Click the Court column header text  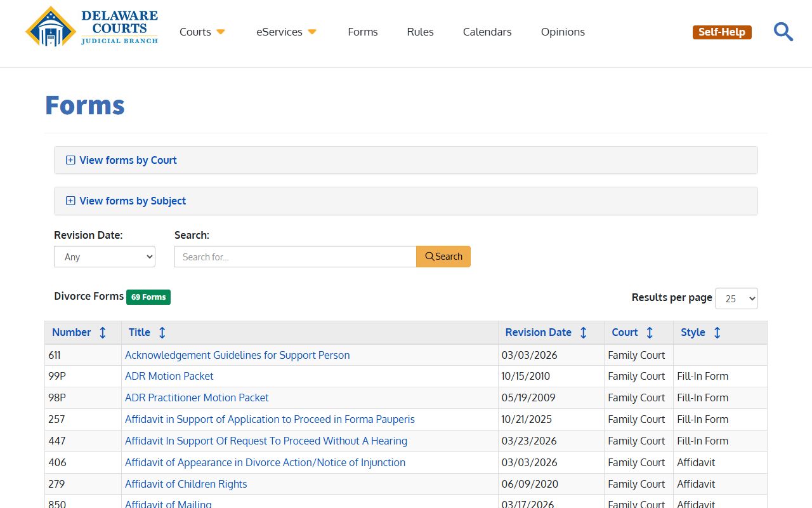coord(625,332)
